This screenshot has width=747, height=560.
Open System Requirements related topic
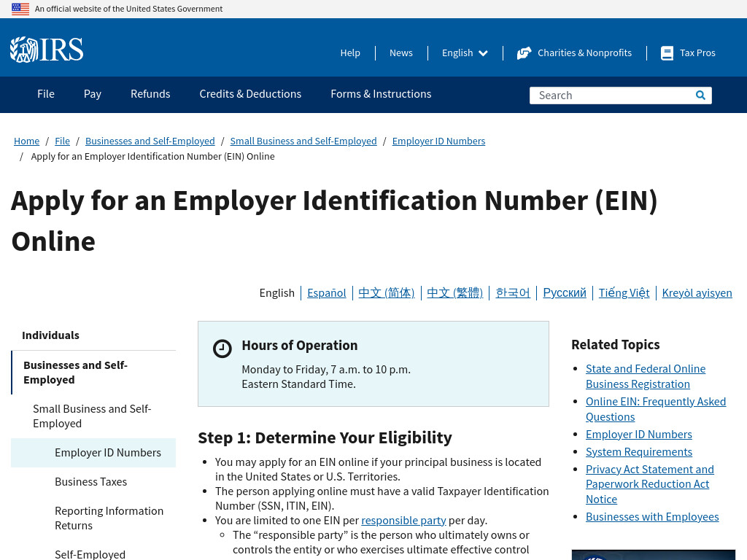[x=639, y=452]
